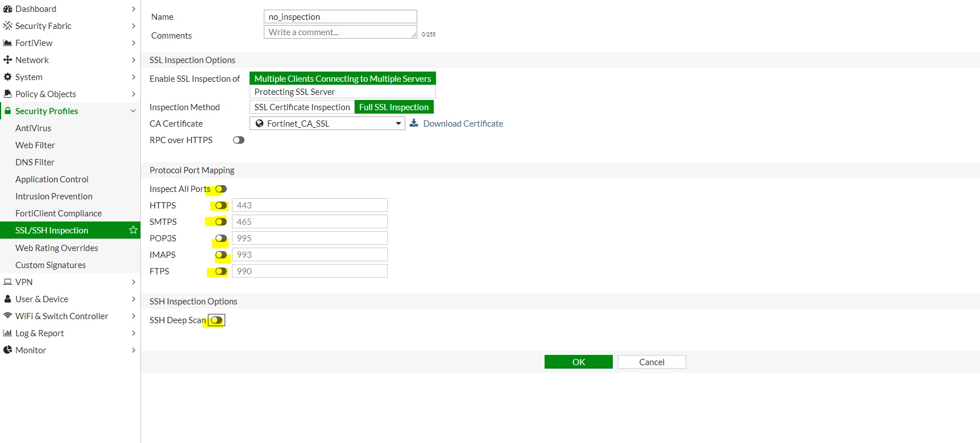Click the FTPS port field showing 990

[x=310, y=271]
